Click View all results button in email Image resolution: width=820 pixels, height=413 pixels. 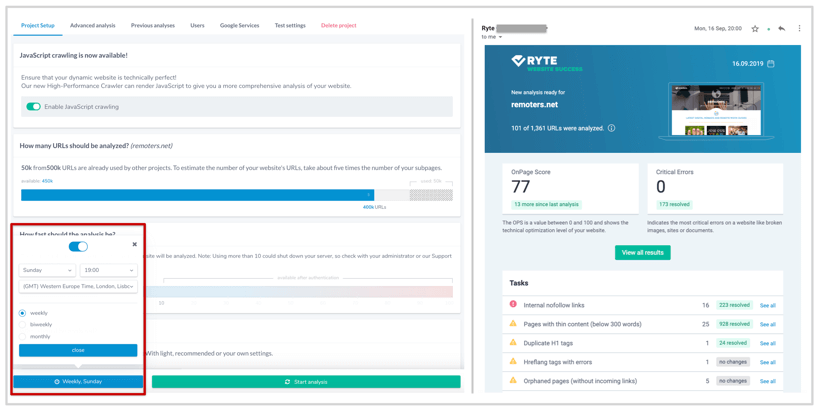(643, 253)
